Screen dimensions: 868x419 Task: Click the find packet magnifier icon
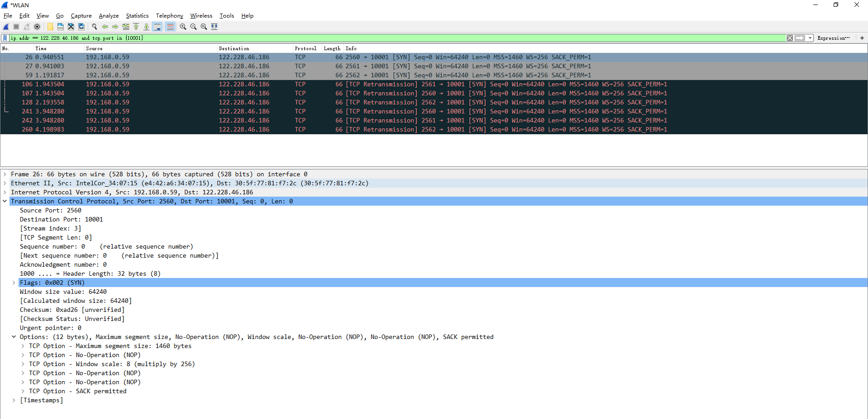[94, 27]
